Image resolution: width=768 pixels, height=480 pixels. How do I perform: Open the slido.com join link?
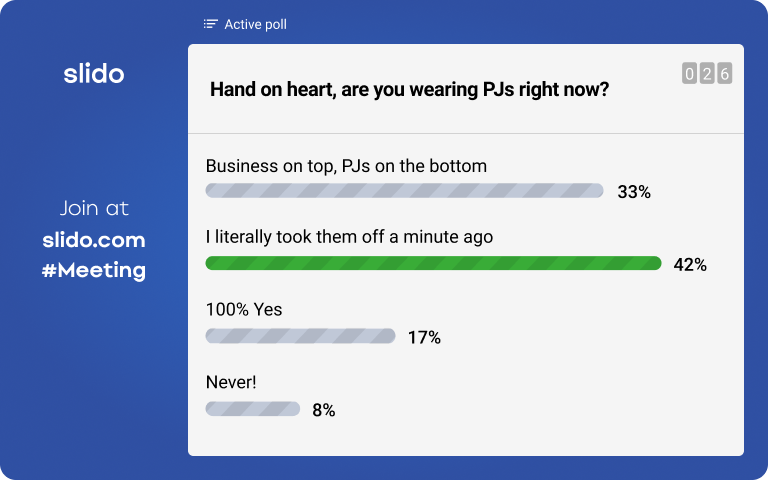pos(94,240)
